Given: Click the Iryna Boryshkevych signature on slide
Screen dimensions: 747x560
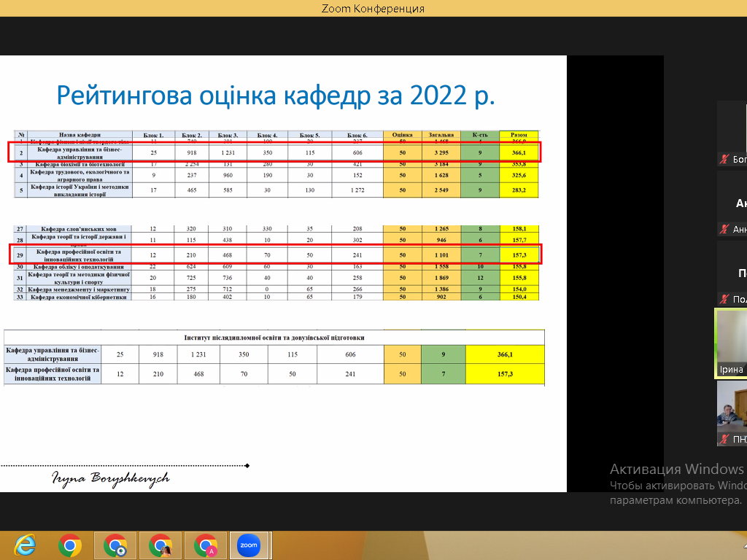Looking at the screenshot, I should coord(111,478).
